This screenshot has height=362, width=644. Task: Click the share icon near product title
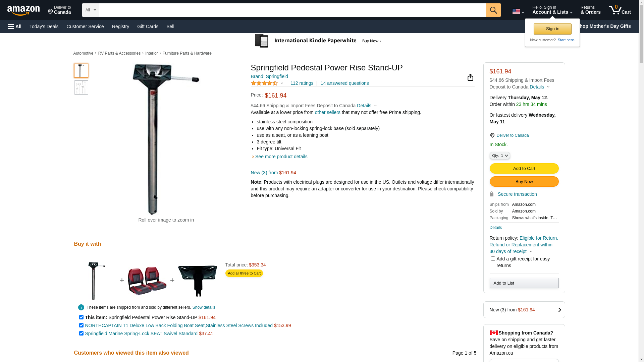click(x=470, y=77)
